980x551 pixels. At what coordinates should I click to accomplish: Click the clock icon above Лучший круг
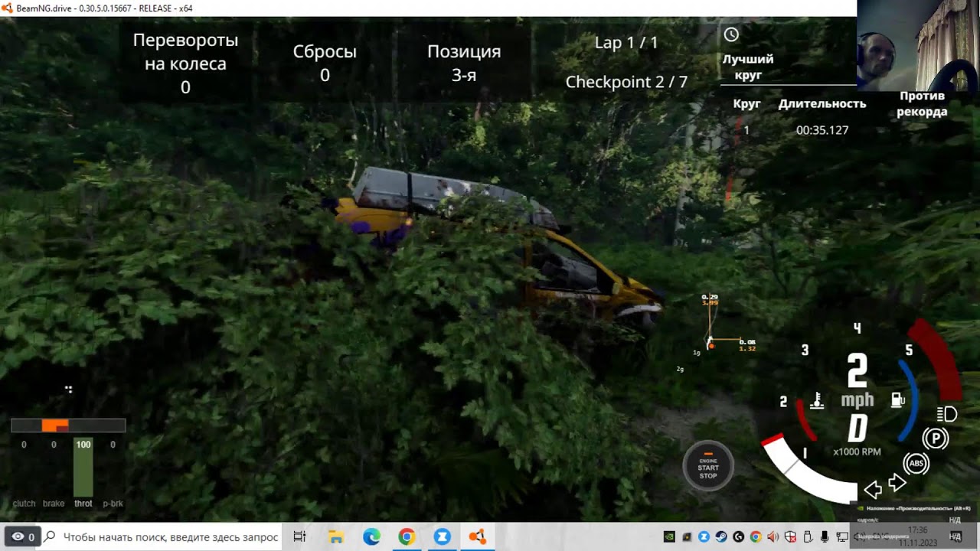click(731, 34)
